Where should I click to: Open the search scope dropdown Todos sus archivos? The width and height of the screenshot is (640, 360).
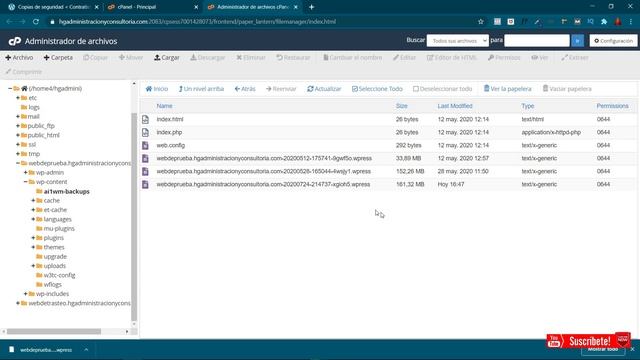458,41
